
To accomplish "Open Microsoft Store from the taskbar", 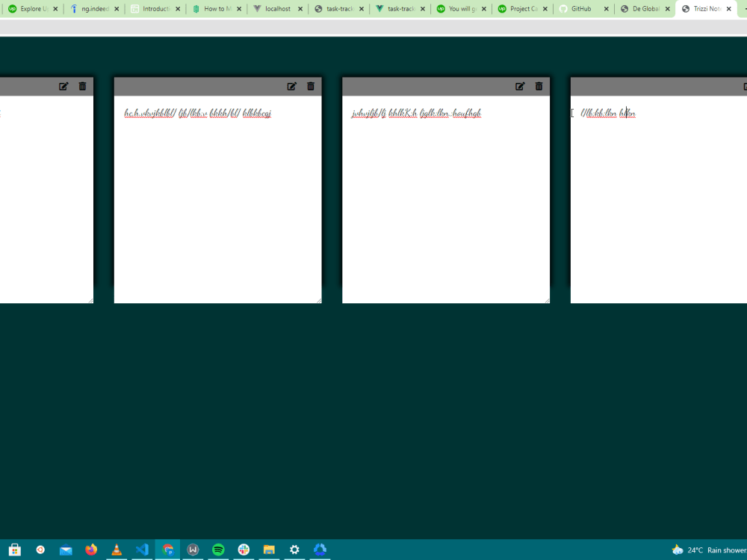I will (x=15, y=550).
